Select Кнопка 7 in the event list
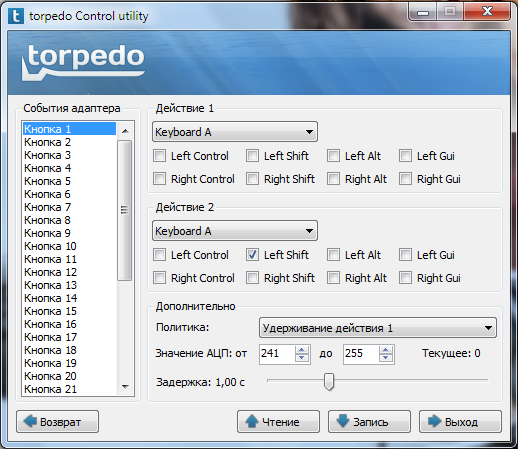The height and width of the screenshot is (449, 518). coord(70,207)
